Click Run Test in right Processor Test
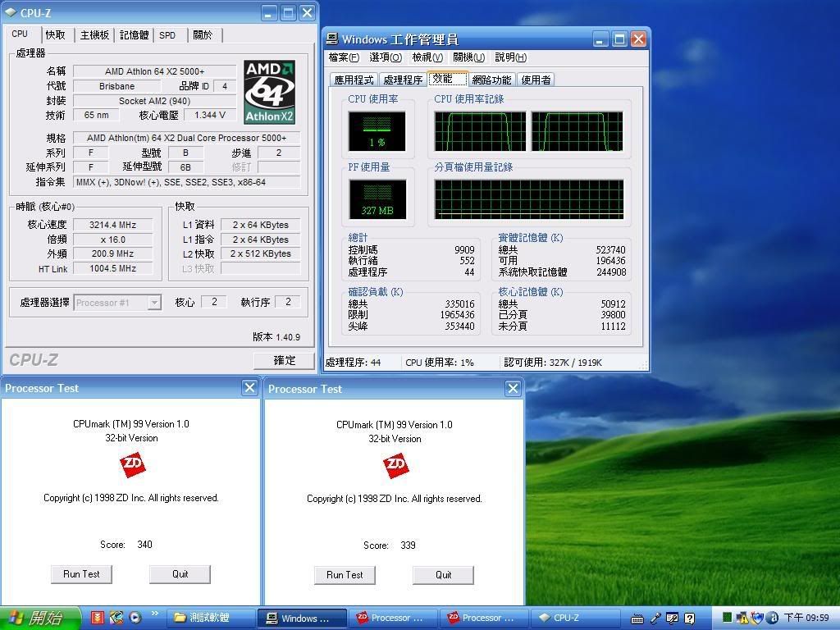 [345, 575]
